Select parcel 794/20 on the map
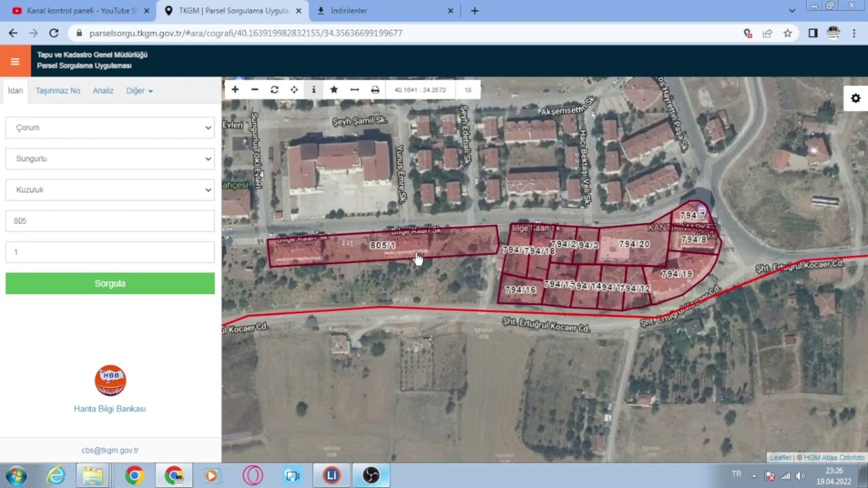The width and height of the screenshot is (868, 488). [x=633, y=244]
